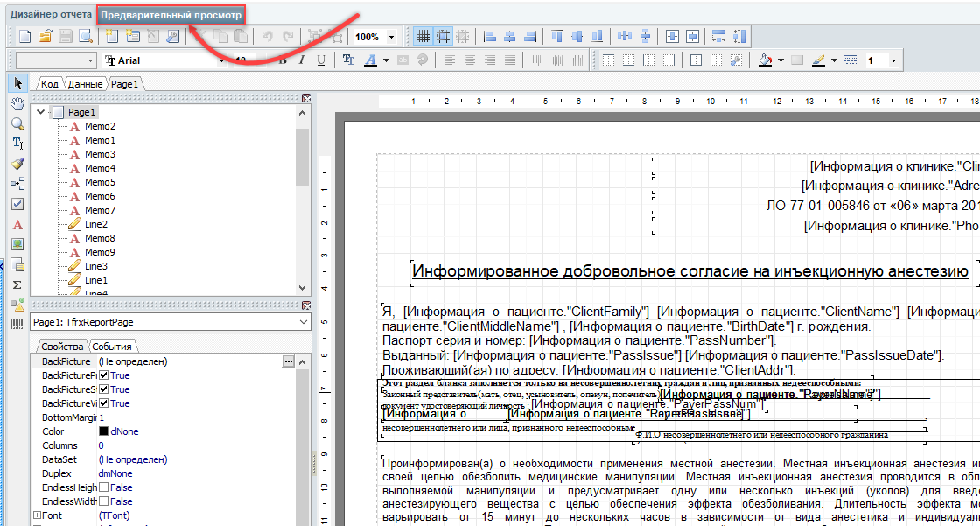Insert a barcode object from the object bar
Viewport: 980px width, 526px height.
pyautogui.click(x=17, y=325)
